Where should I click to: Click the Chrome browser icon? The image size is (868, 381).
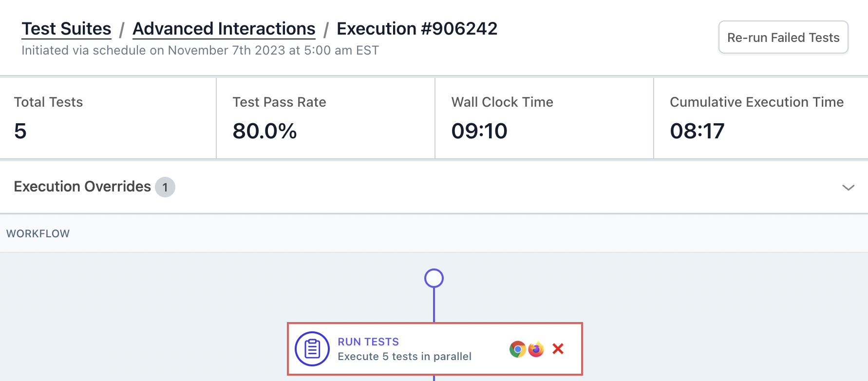517,349
